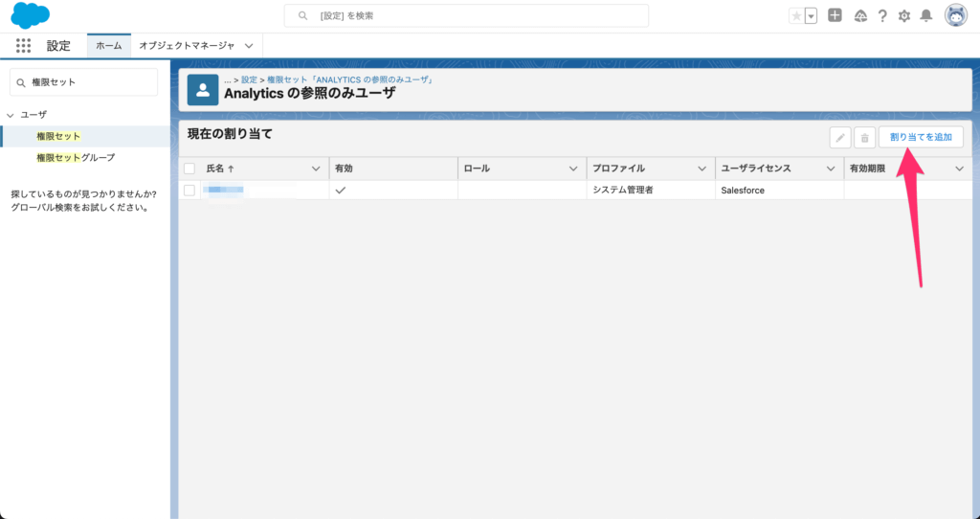Screen dimensions: 980x519
Task: Click the Trailhead guidance icon
Action: click(x=860, y=16)
